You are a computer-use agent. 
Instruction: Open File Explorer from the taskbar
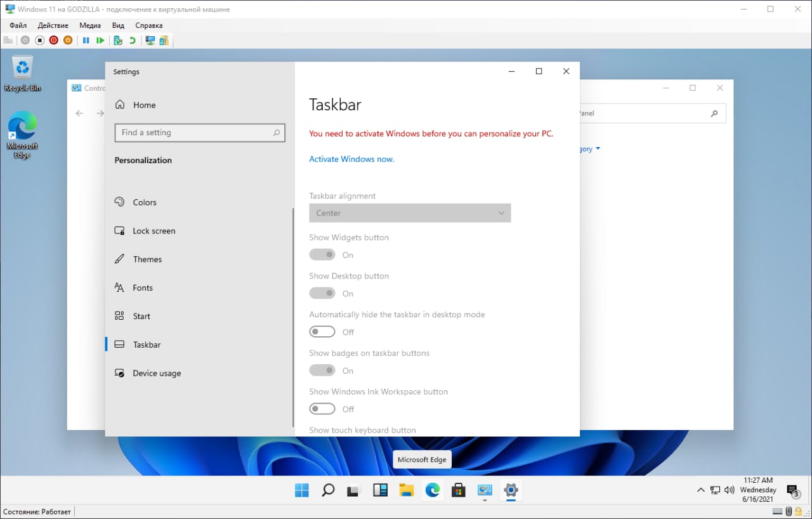pos(407,490)
